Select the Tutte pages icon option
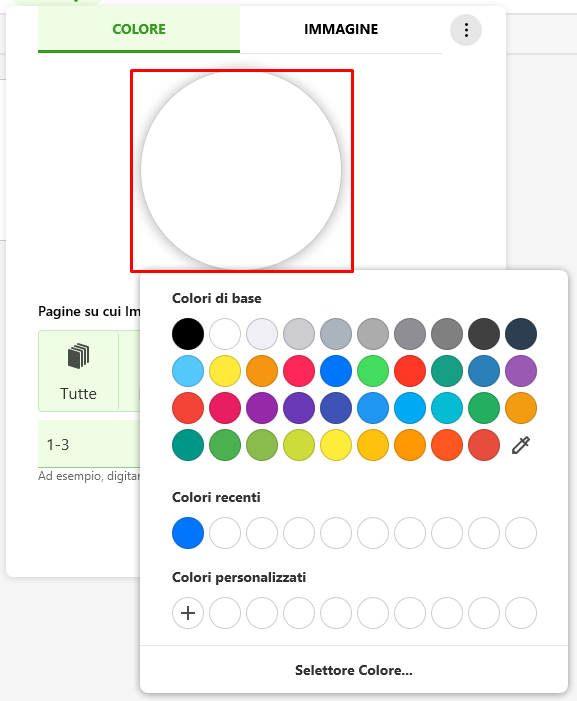 78,371
